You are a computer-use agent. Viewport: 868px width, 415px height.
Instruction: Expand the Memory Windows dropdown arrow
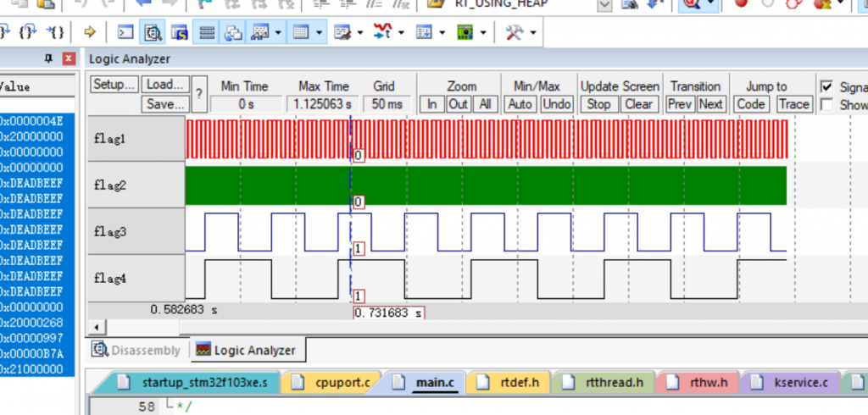tap(319, 33)
